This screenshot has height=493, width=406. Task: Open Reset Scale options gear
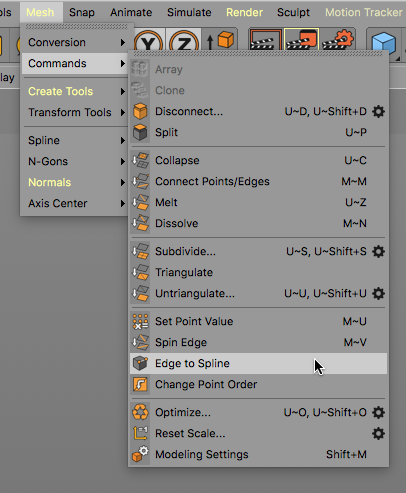click(378, 433)
